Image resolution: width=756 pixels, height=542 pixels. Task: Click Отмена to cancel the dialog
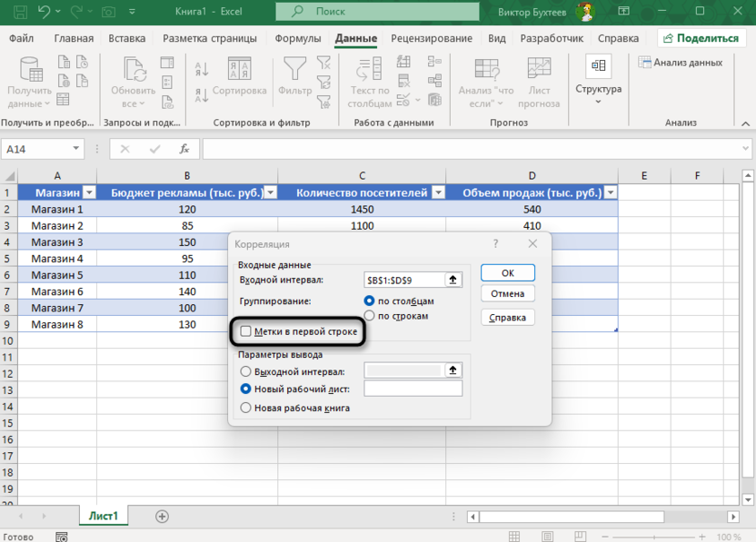tap(507, 294)
